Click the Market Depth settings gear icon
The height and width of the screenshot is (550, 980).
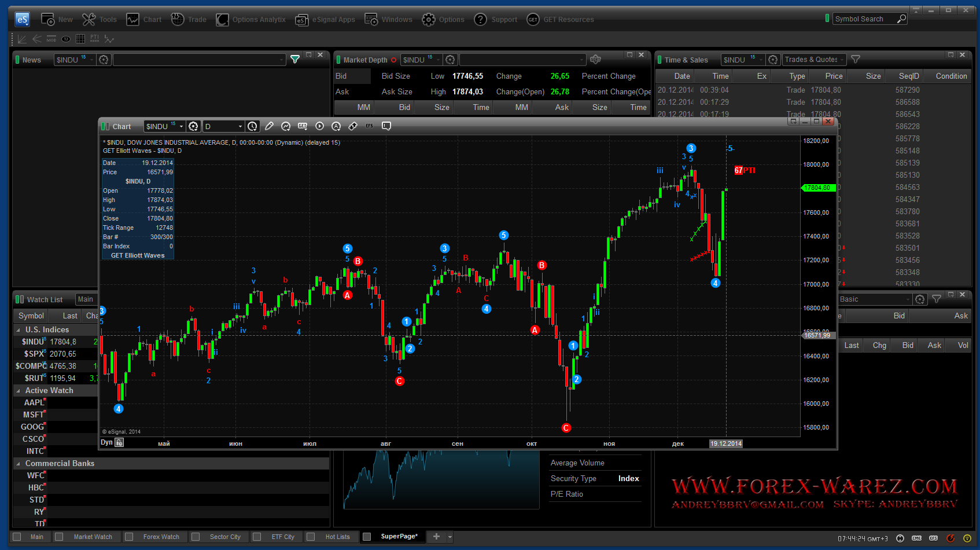pyautogui.click(x=595, y=60)
